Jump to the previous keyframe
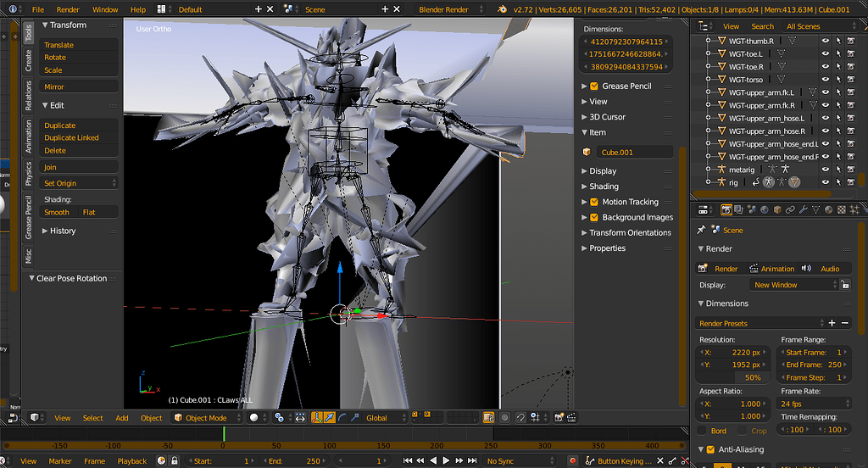This screenshot has width=868, height=468. [x=420, y=461]
